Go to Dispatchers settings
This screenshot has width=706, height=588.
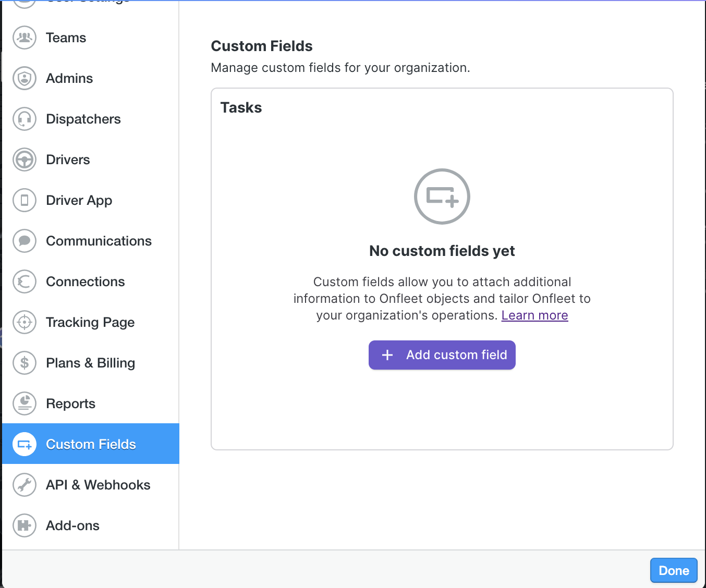click(91, 119)
